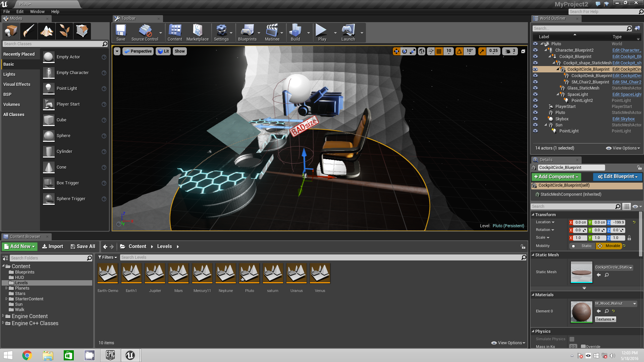Toggle visibility of the Skybox actor
The image size is (644, 362).
pos(535,119)
